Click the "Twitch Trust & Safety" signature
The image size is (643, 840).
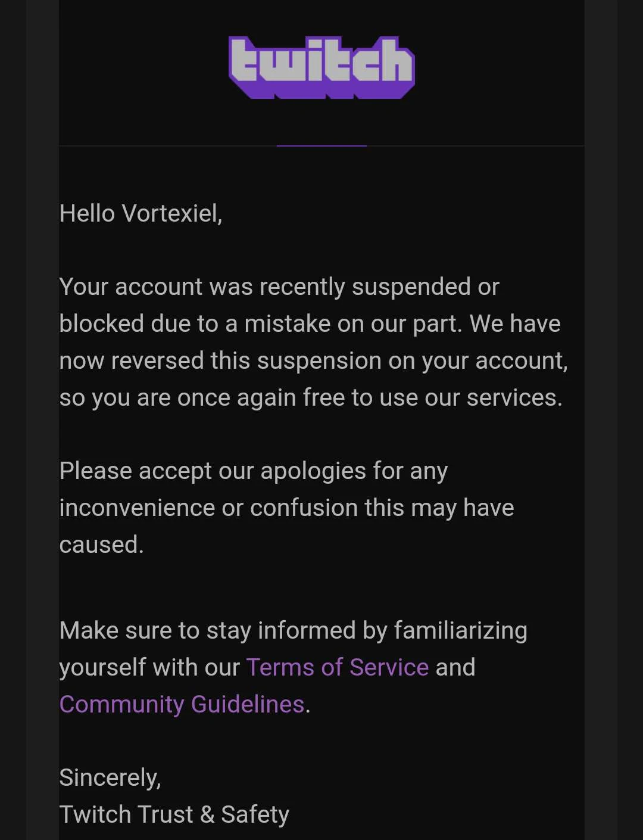(174, 814)
